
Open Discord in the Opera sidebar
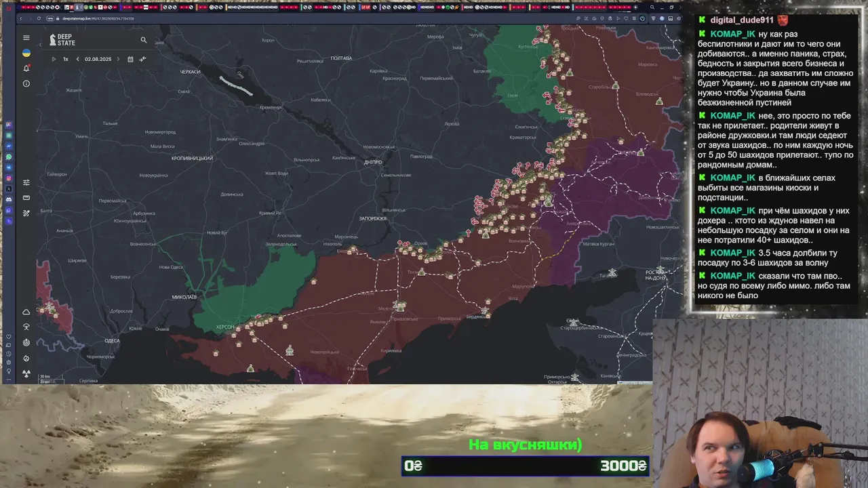[9, 199]
